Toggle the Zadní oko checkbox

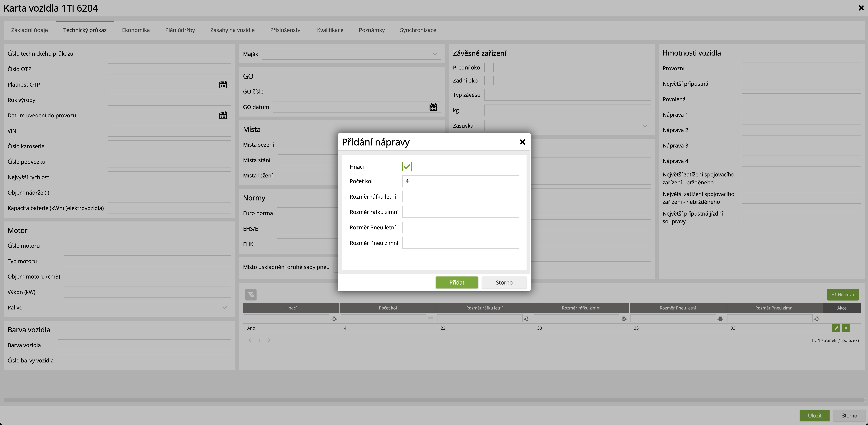(489, 81)
